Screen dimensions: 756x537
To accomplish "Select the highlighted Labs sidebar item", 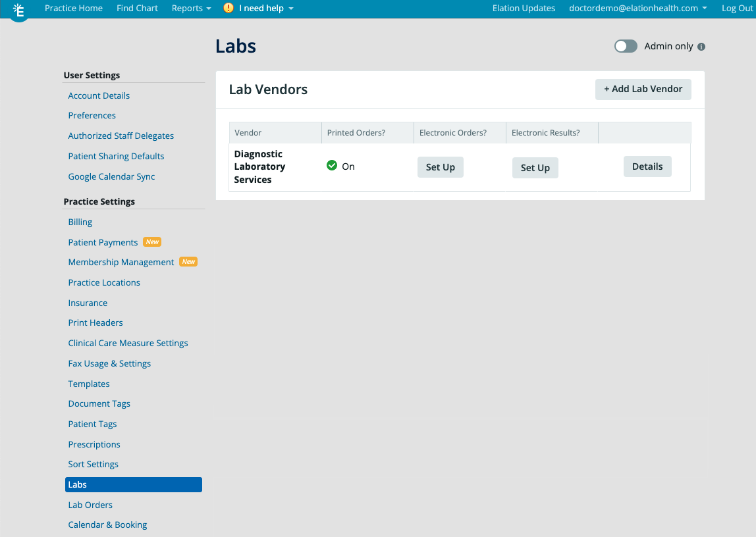I will pyautogui.click(x=134, y=484).
